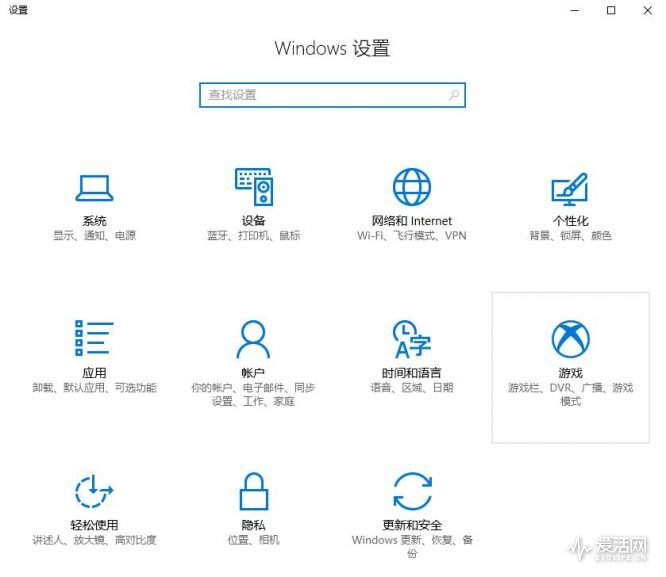The image size is (666, 577).
Task: Click the 应用 label
Action: click(94, 373)
